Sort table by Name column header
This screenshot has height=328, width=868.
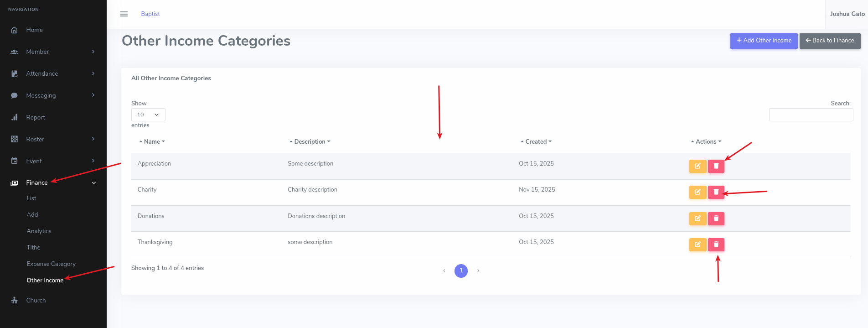(152, 142)
